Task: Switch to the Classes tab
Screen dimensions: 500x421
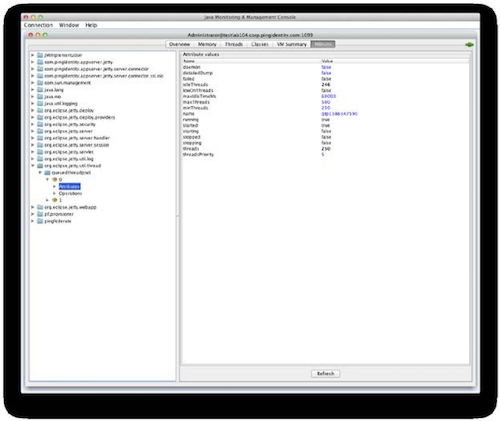Action: 260,44
